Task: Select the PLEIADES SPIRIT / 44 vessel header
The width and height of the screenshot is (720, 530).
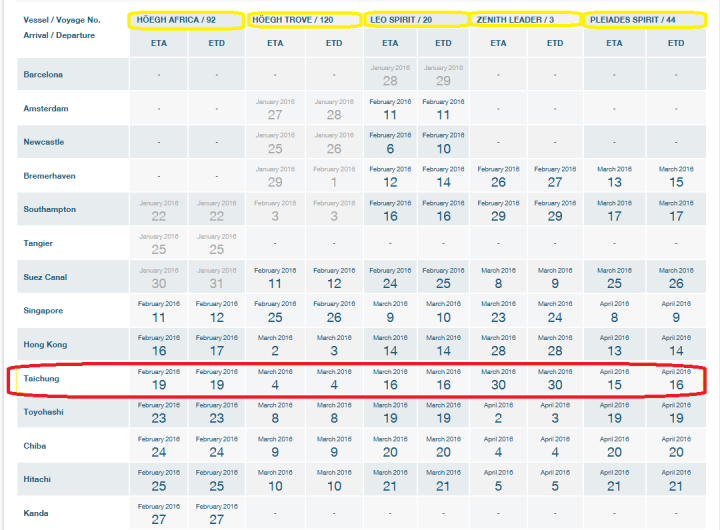Action: point(632,20)
